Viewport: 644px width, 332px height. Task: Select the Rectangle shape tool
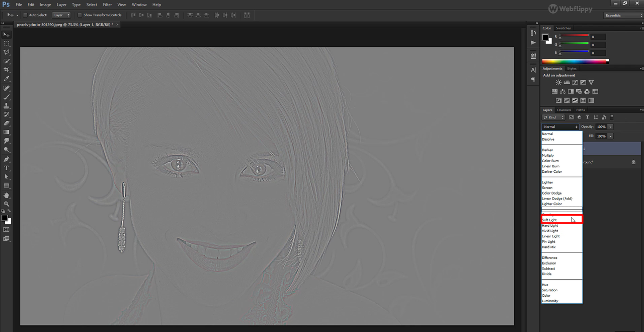pyautogui.click(x=7, y=185)
